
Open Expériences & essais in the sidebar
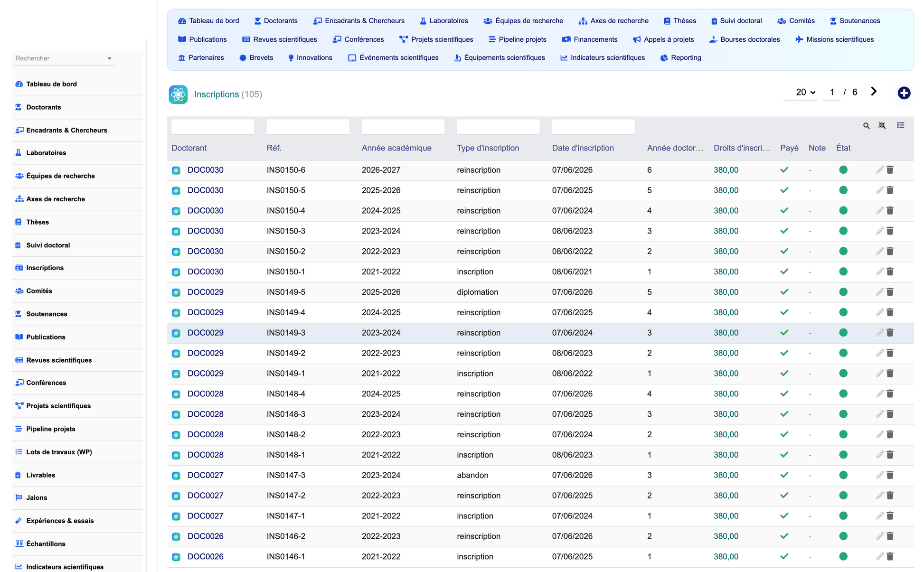click(x=60, y=521)
